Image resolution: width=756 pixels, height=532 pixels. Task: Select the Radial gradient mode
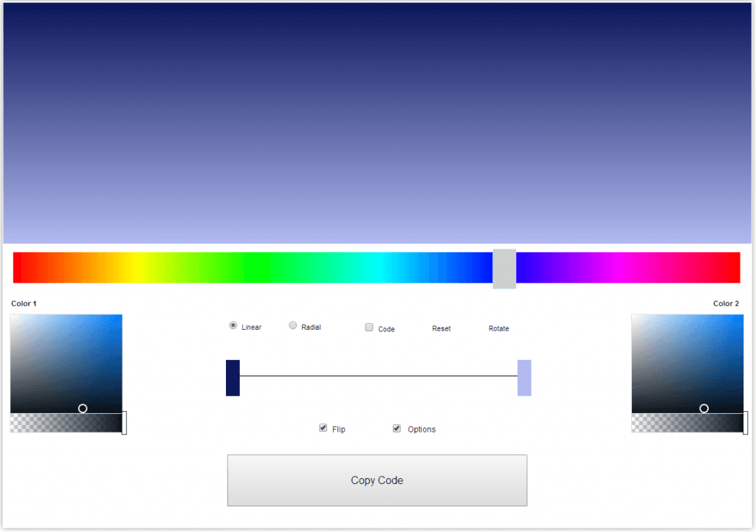click(x=292, y=325)
